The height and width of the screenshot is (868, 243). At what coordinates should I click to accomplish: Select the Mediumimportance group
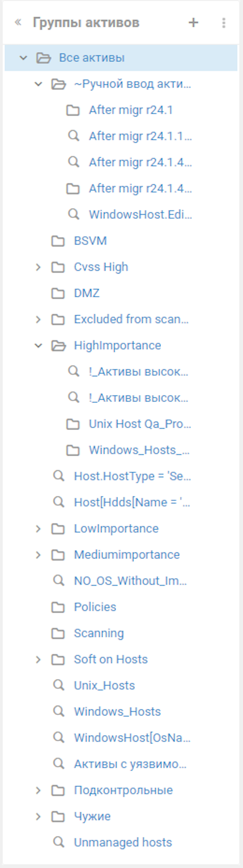[x=127, y=555]
